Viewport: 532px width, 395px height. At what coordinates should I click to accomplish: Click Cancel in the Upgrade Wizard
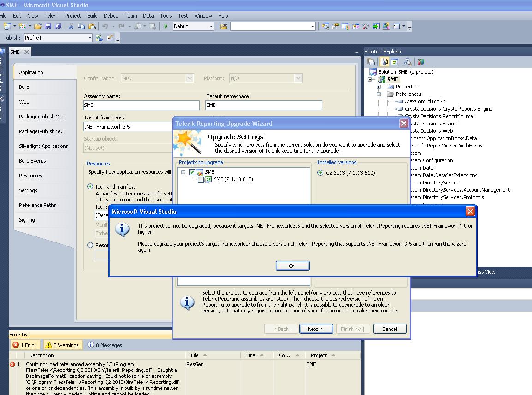pyautogui.click(x=390, y=329)
